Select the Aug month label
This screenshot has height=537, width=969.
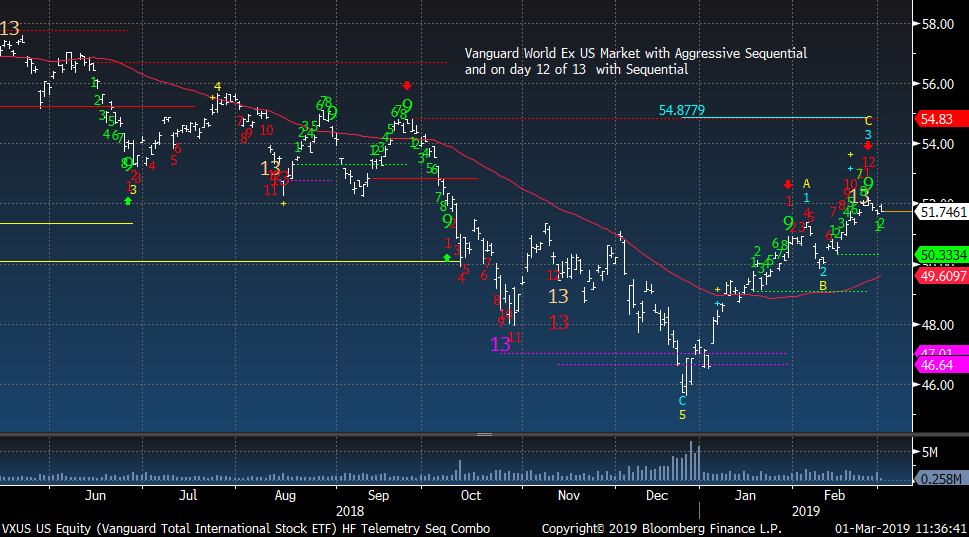(x=285, y=496)
